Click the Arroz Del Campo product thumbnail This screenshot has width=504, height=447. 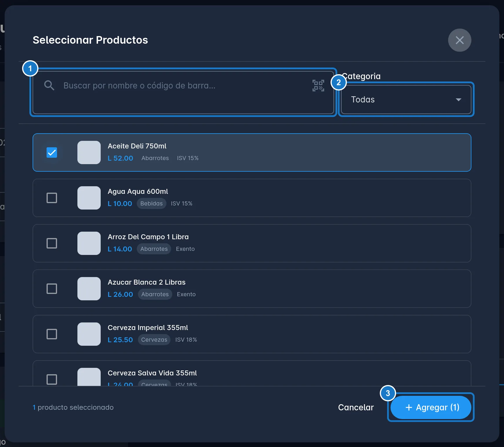tap(89, 243)
